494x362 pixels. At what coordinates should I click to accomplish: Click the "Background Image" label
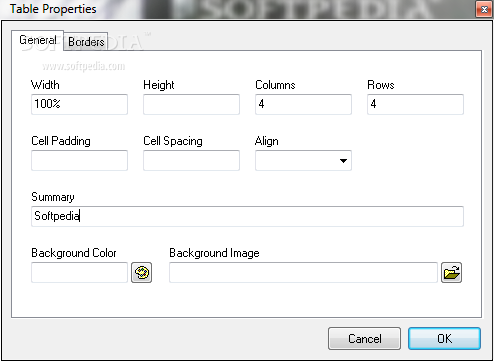tap(214, 253)
